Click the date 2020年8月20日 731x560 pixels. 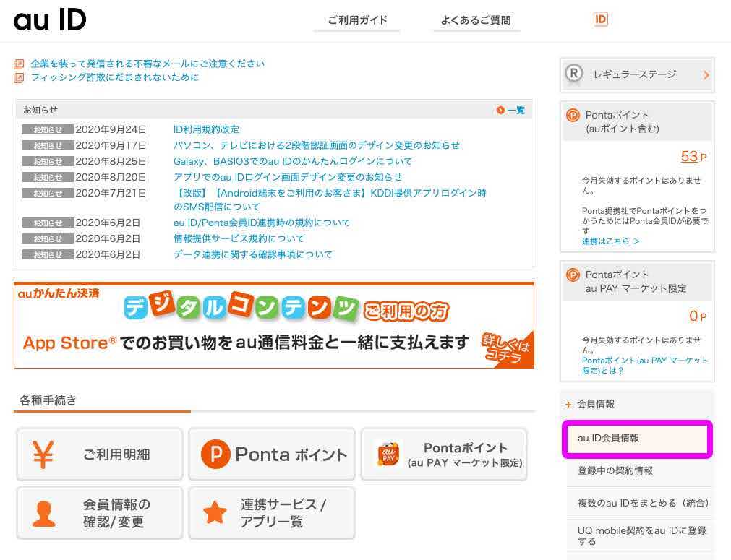(x=111, y=177)
